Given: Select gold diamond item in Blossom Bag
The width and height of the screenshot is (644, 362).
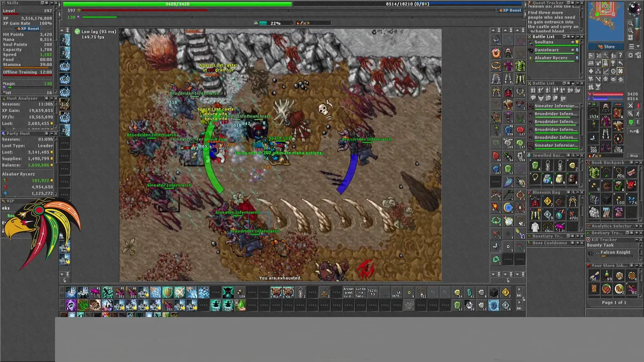Looking at the screenshot, I should 547,201.
